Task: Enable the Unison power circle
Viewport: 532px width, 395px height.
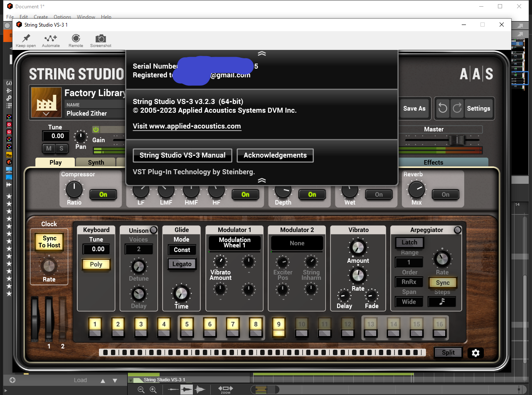Action: click(153, 230)
